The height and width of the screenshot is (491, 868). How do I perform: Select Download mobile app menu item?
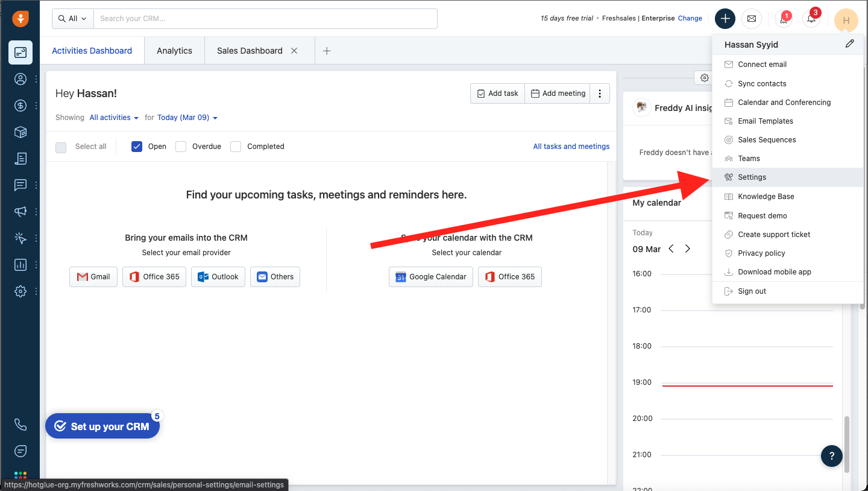tap(788, 272)
